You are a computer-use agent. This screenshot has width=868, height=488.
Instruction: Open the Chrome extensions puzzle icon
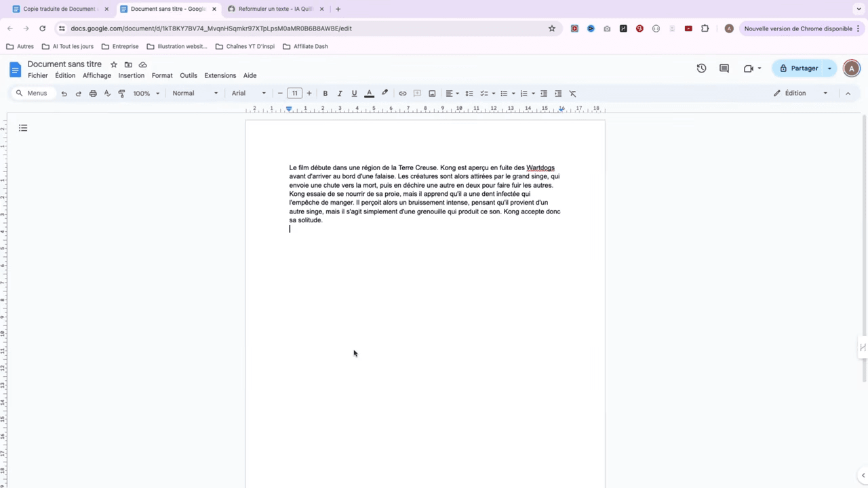(x=705, y=28)
